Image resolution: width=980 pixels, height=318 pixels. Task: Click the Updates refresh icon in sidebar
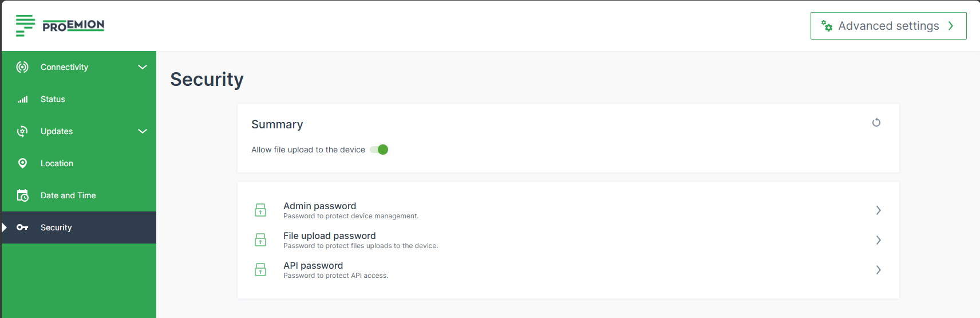pyautogui.click(x=22, y=131)
